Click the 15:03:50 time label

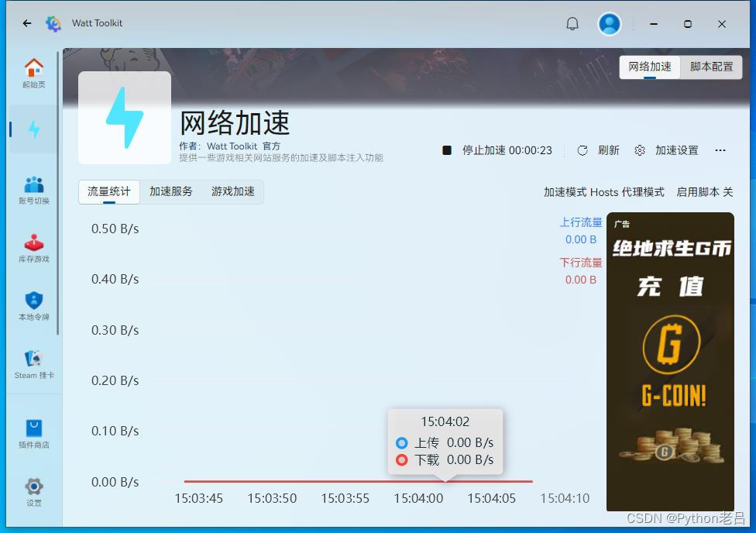pyautogui.click(x=272, y=498)
